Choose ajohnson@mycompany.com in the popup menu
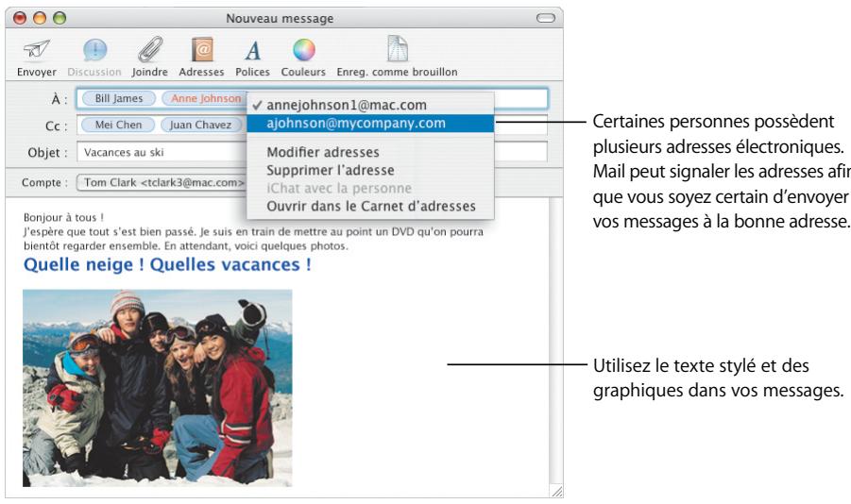851x504 pixels. 370,123
